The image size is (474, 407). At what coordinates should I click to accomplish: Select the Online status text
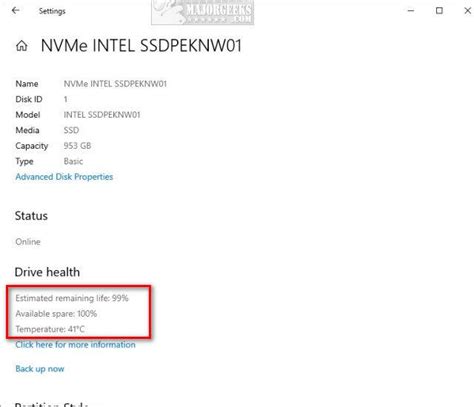coord(28,242)
